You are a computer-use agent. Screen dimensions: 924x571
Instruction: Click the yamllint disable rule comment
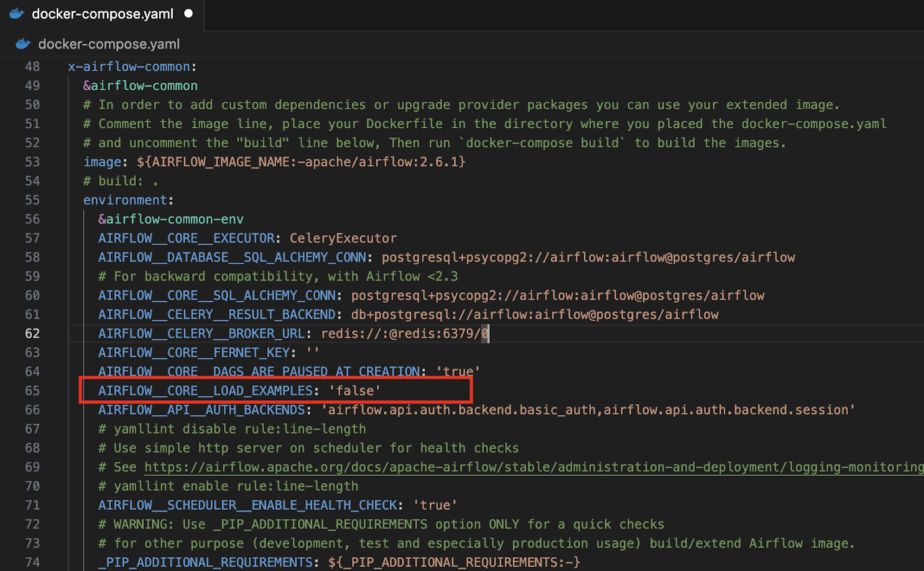[231, 428]
